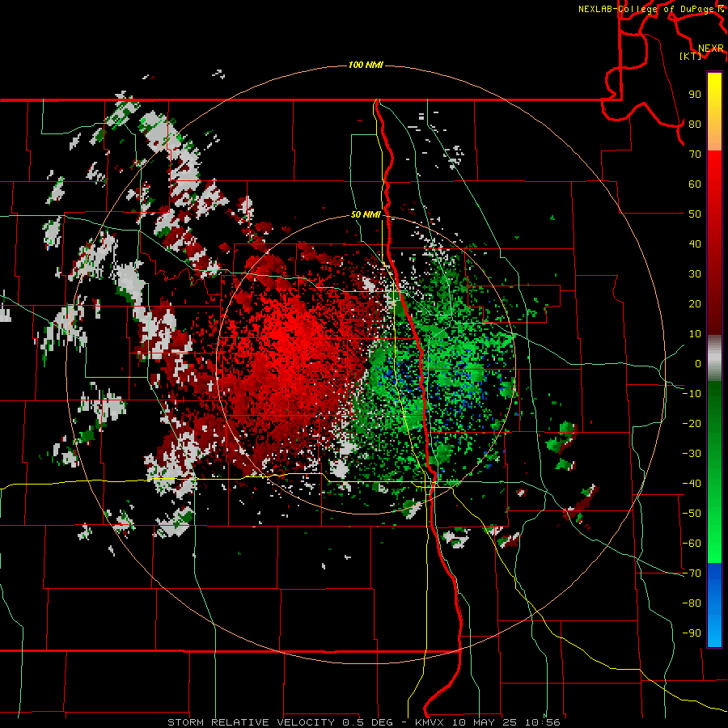The image size is (728, 728).
Task: Click the 100 NMI range ring label
Action: [366, 65]
